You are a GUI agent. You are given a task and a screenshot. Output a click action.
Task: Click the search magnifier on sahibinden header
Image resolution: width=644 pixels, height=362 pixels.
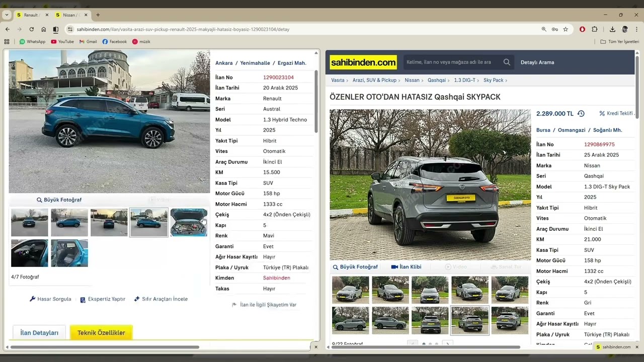coord(507,62)
